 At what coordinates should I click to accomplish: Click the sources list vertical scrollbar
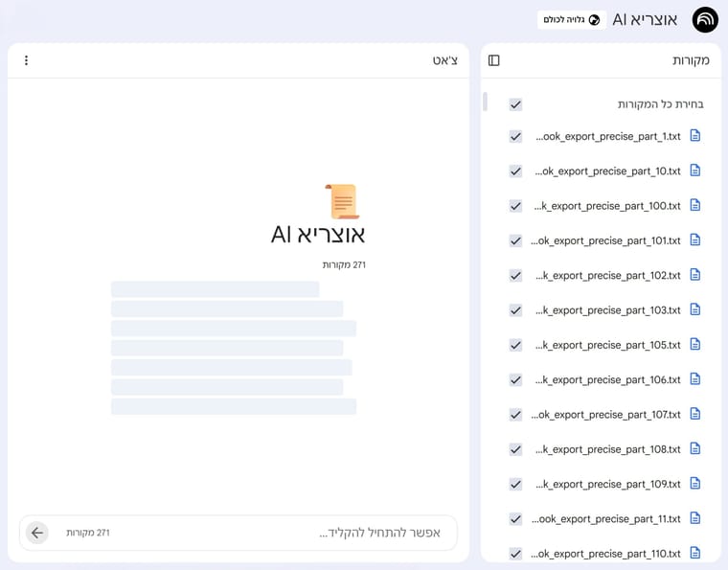[485, 102]
